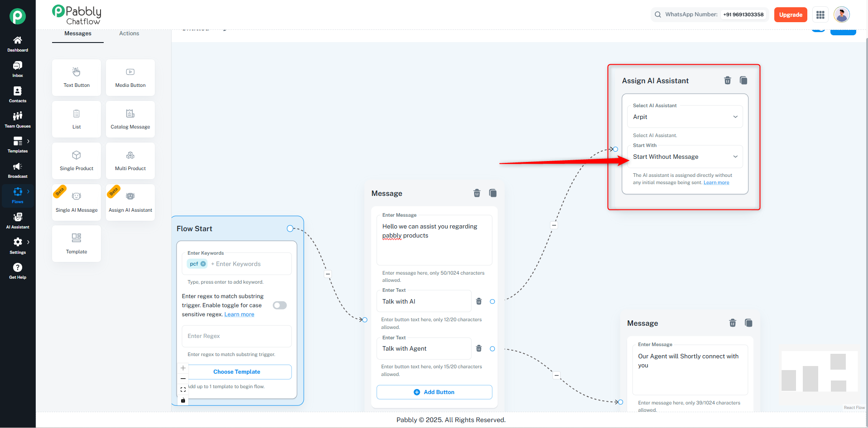Screen dimensions: 868x428
Task: Delete the Assign AI Assistant node
Action: 728,81
